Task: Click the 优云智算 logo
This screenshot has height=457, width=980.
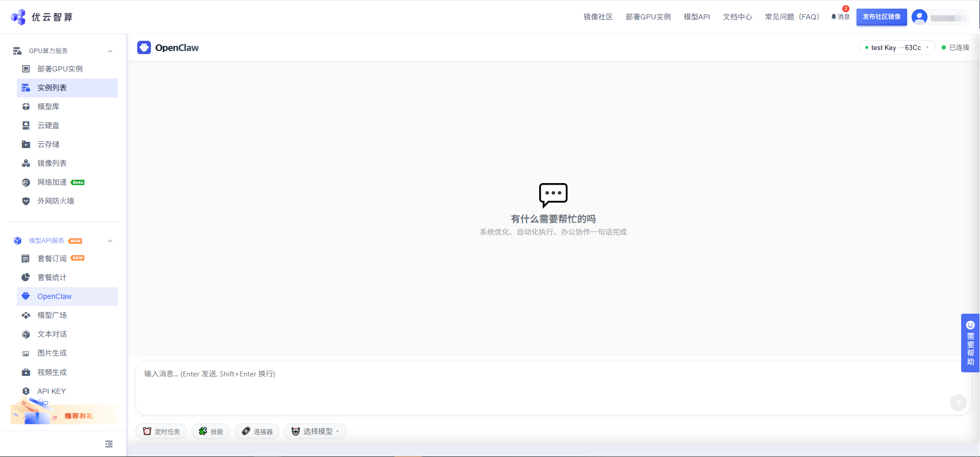Action: pyautogui.click(x=42, y=17)
